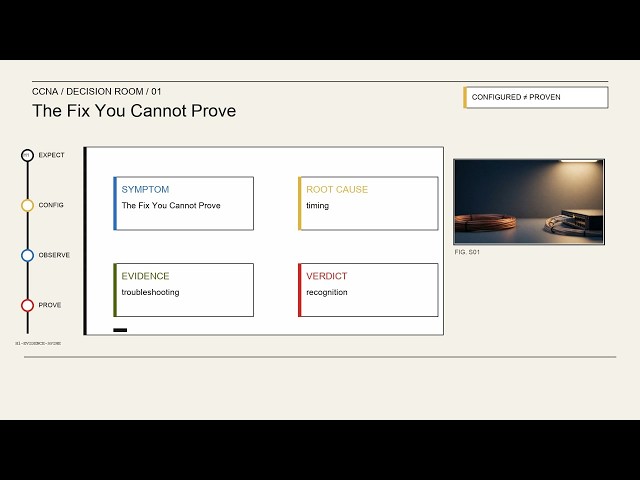Viewport: 640px width, 480px height.
Task: Click the small code text below the stepper
Action: coord(38,343)
